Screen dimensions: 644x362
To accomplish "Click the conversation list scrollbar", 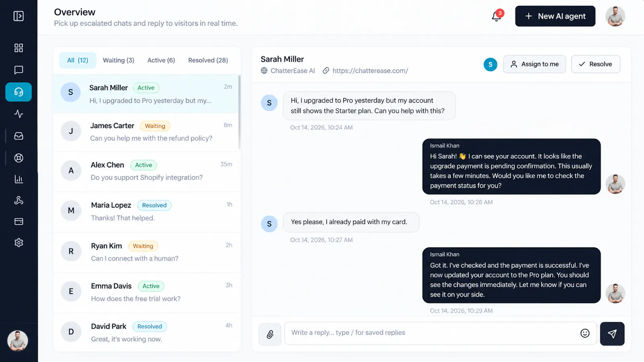I will tap(239, 113).
